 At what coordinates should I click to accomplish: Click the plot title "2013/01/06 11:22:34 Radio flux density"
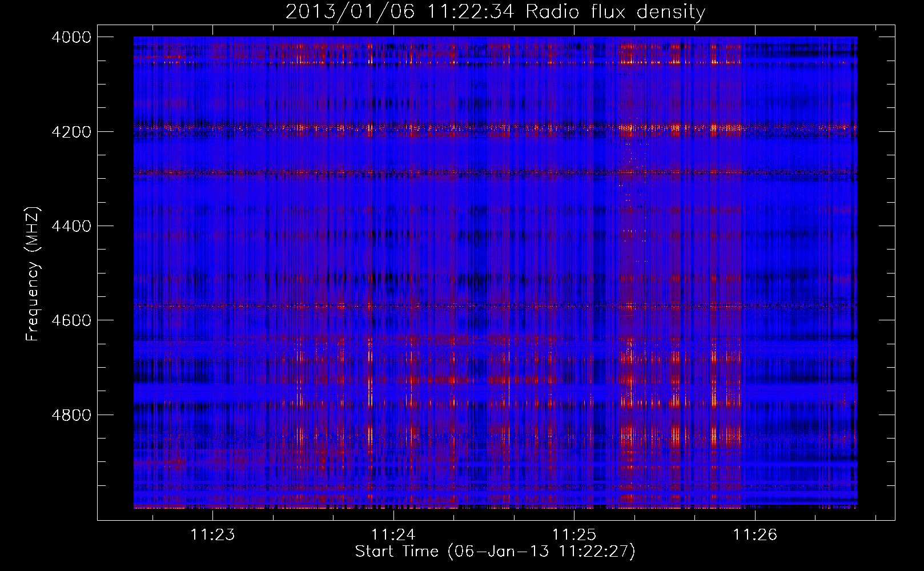pos(495,11)
